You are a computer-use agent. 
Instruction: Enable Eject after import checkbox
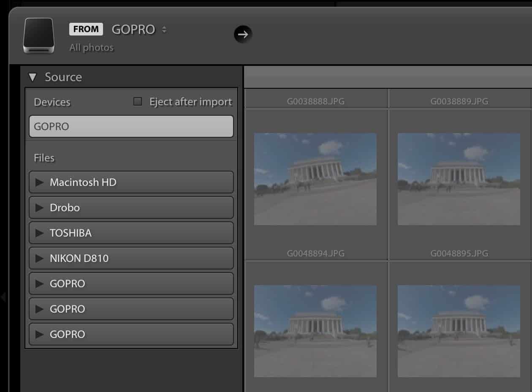click(x=138, y=101)
